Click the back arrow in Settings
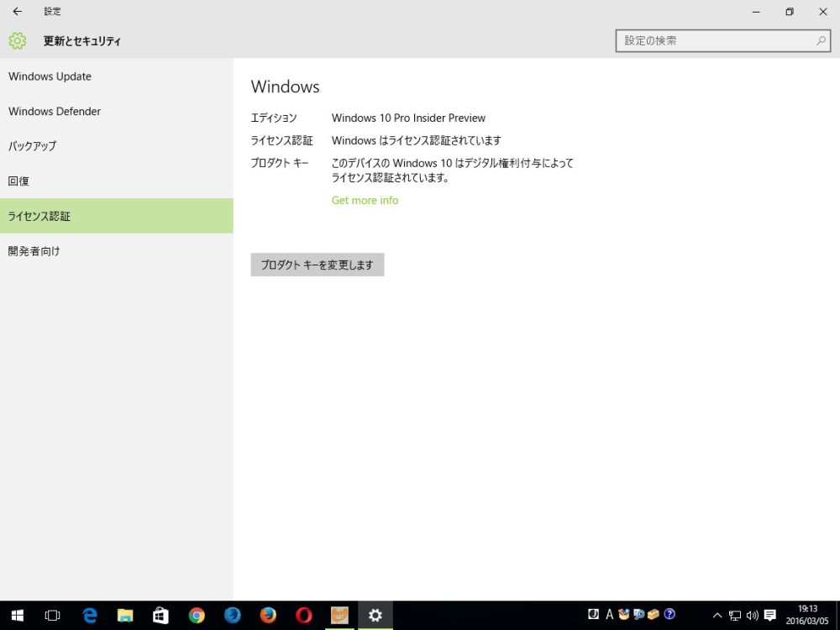Image resolution: width=840 pixels, height=630 pixels. coord(17,12)
